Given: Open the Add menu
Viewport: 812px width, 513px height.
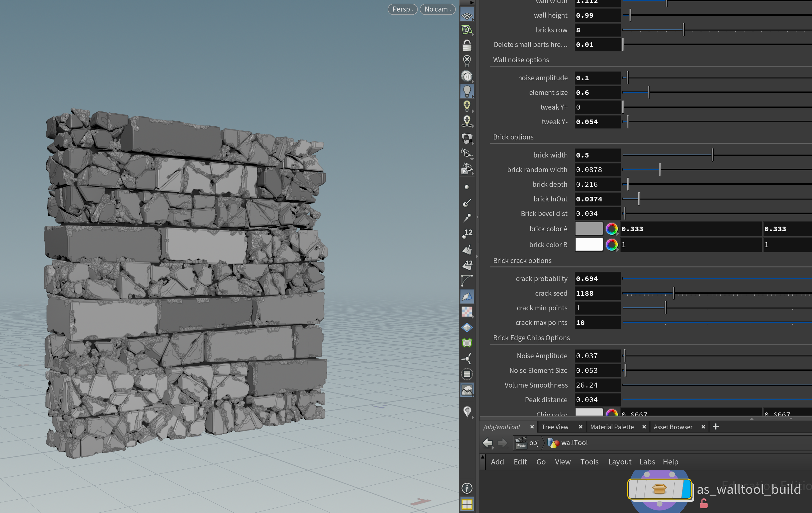Looking at the screenshot, I should pos(497,462).
